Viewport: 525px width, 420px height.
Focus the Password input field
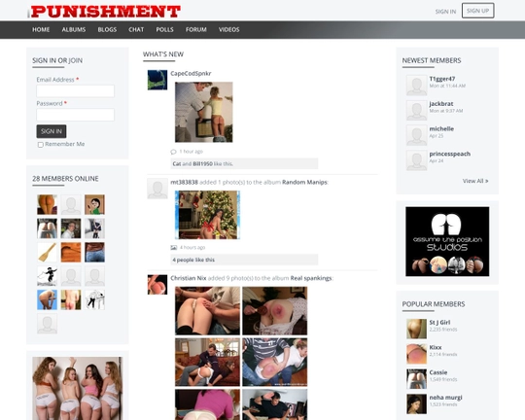[75, 115]
